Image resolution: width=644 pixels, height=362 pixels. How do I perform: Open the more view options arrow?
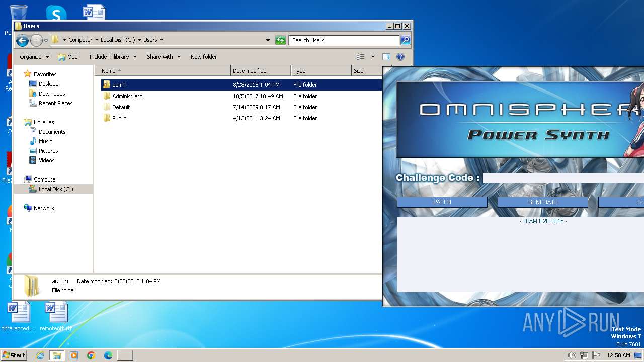tap(373, 57)
